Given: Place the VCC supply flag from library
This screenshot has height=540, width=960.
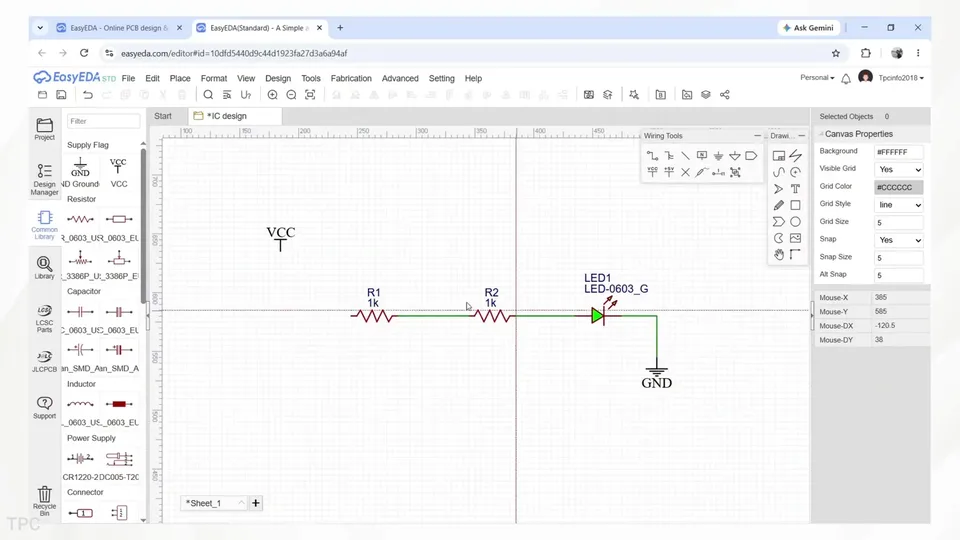Looking at the screenshot, I should pos(119,173).
